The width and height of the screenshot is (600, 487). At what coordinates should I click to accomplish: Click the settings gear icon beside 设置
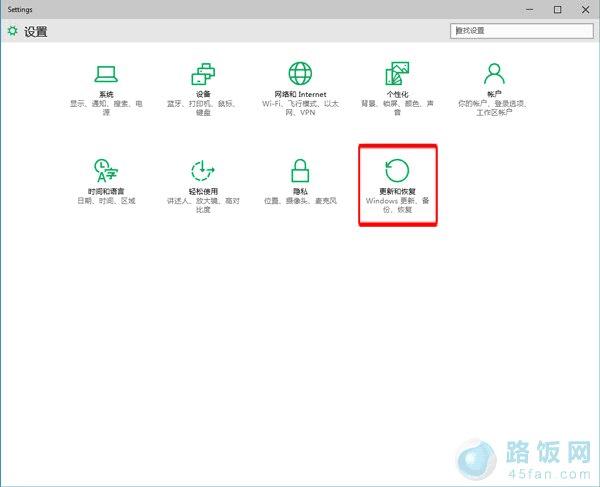click(13, 31)
